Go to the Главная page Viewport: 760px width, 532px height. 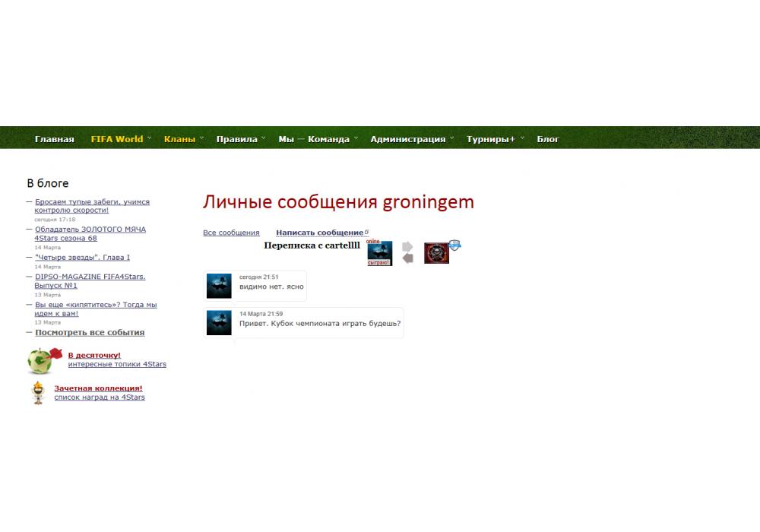55,139
